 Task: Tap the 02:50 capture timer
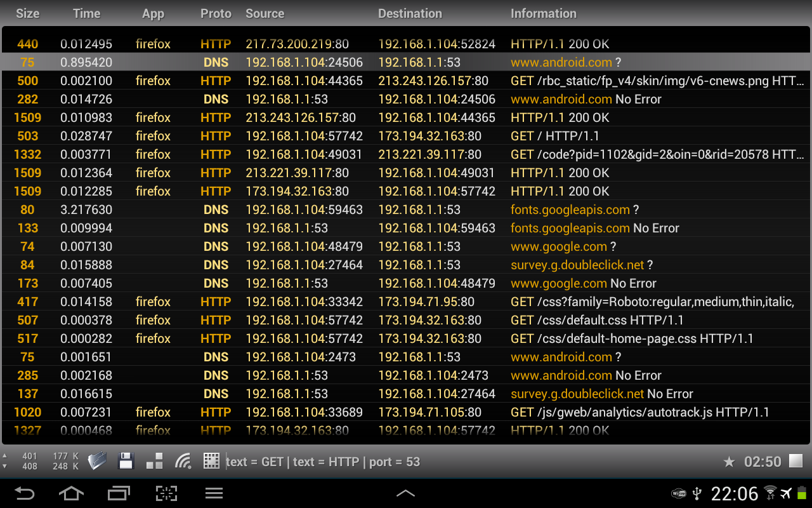tap(763, 462)
